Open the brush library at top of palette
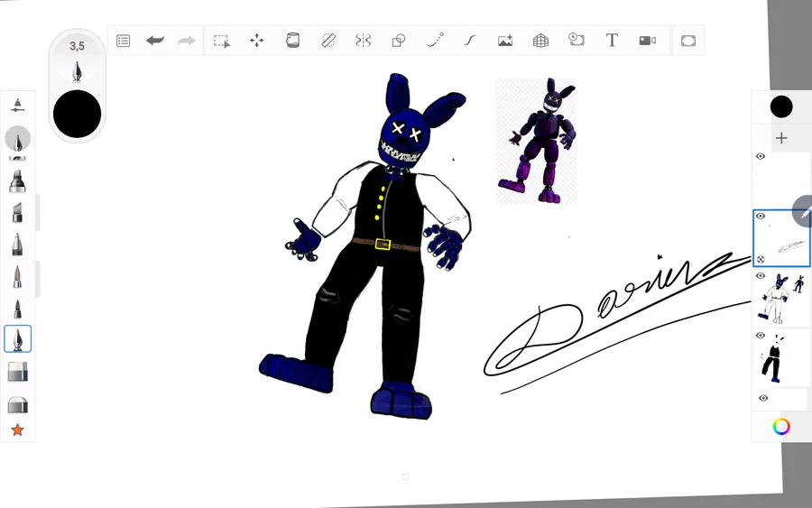The image size is (812, 508). click(18, 106)
